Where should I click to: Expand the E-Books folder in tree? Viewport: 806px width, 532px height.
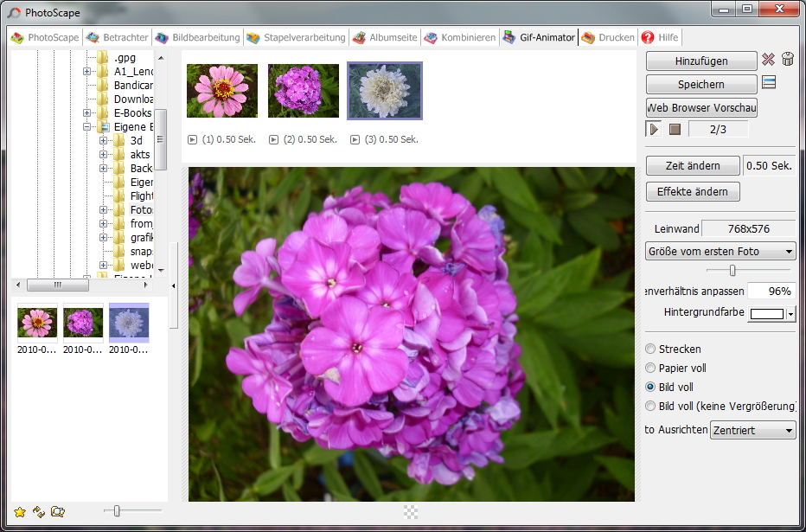pos(87,113)
